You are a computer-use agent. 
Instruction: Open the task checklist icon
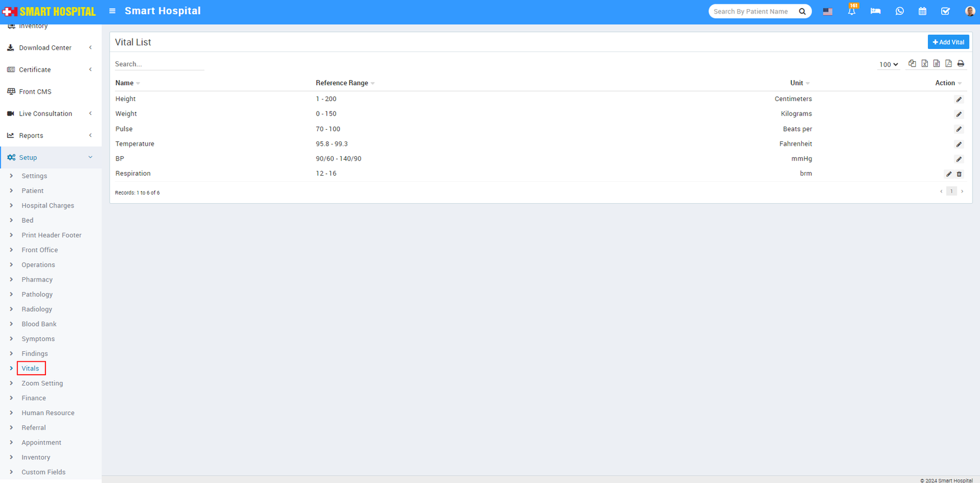click(945, 12)
